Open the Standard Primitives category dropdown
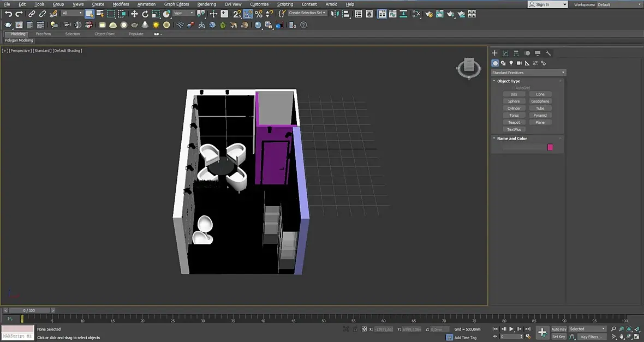 pyautogui.click(x=528, y=73)
